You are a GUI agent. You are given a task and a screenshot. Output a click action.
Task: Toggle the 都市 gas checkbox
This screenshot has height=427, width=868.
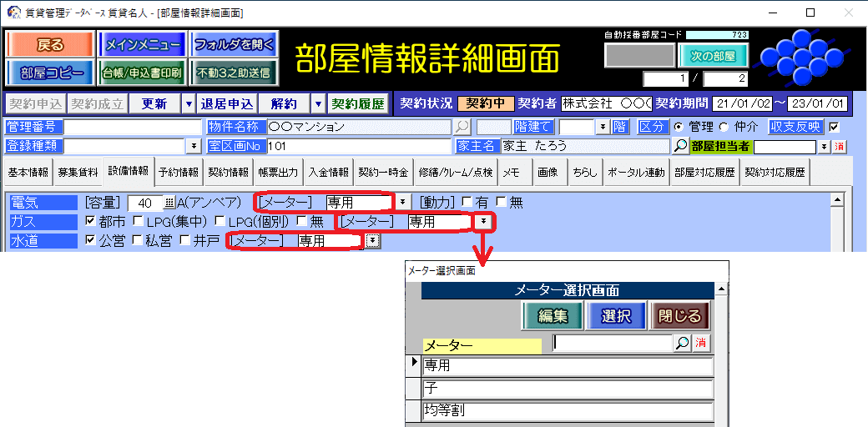pyautogui.click(x=92, y=221)
